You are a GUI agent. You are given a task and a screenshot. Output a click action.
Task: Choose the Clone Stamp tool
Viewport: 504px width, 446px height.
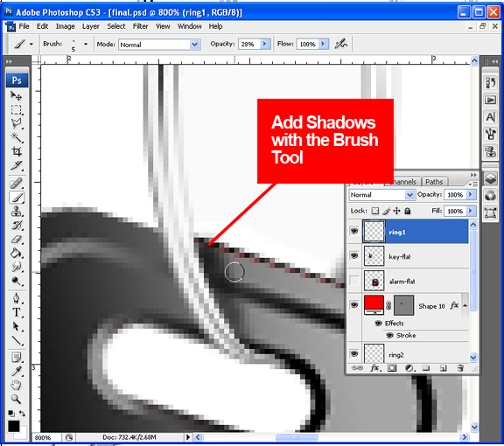click(x=17, y=212)
